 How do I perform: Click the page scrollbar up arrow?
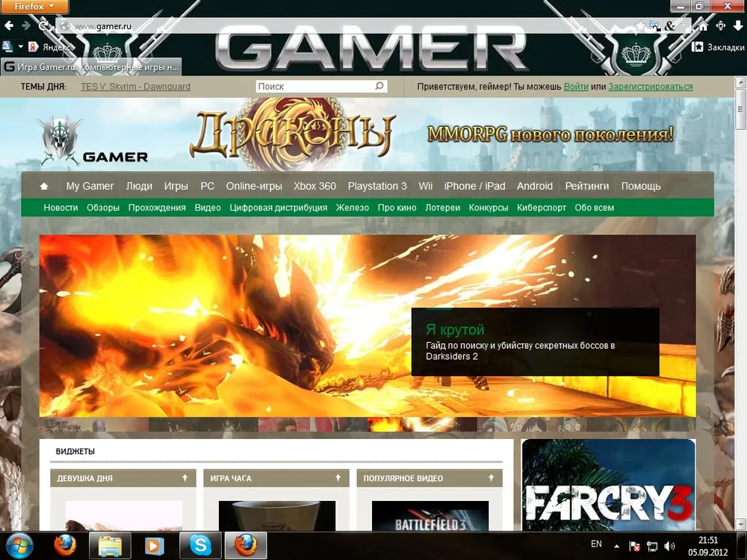tap(741, 82)
